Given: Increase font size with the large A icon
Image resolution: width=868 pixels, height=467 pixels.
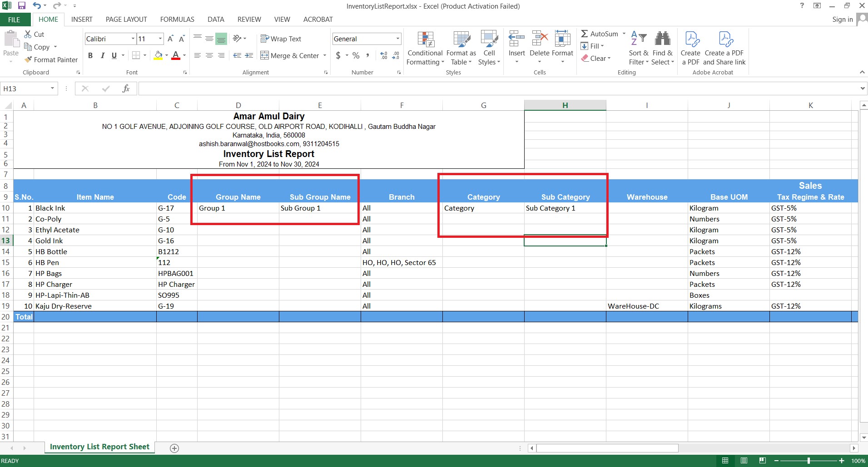Looking at the screenshot, I should 170,39.
